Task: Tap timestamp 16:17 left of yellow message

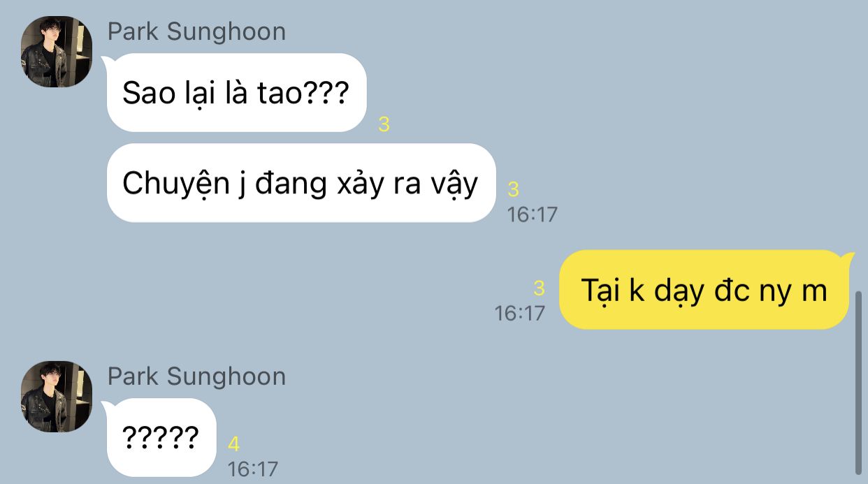Action: 519,314
